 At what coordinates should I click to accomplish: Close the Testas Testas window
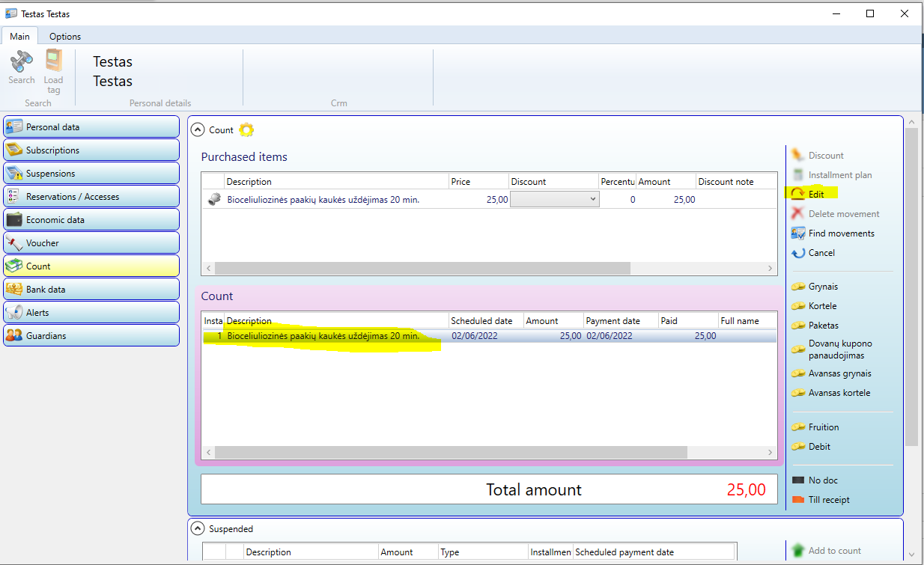pyautogui.click(x=905, y=13)
